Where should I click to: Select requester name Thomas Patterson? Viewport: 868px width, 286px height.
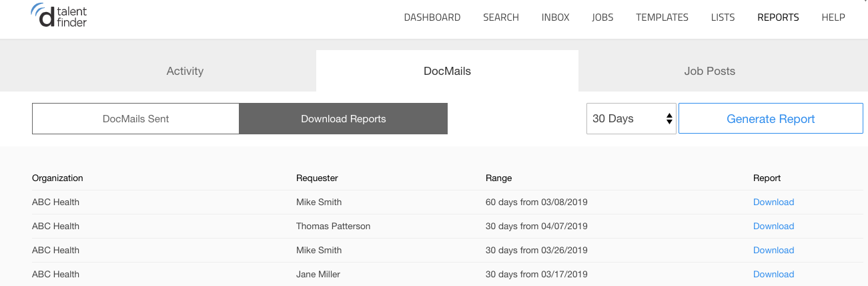click(333, 226)
